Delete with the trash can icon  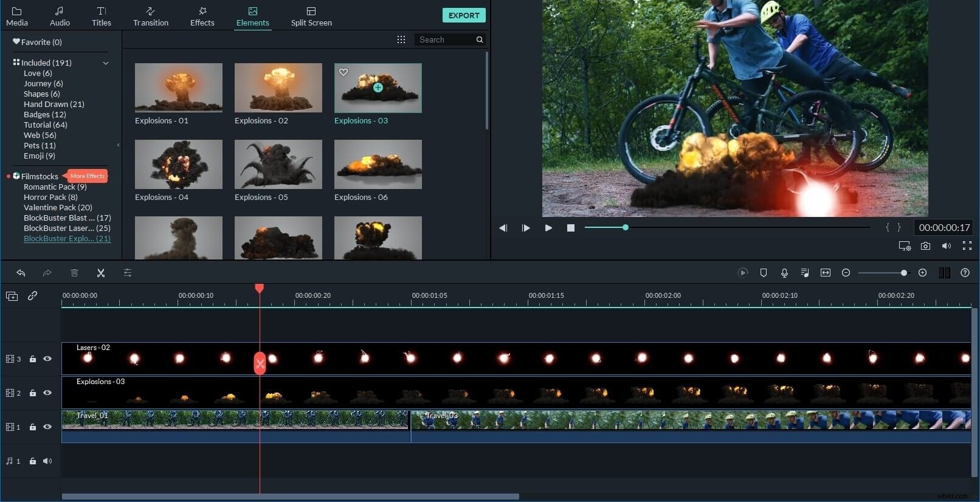74,273
